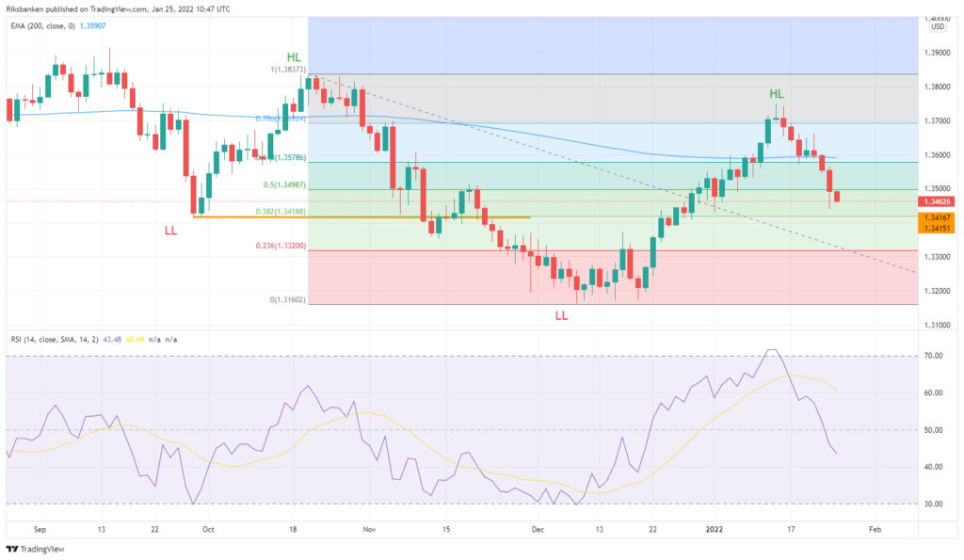
Task: Select the orange price tag 1.34151
Action: coord(937,228)
